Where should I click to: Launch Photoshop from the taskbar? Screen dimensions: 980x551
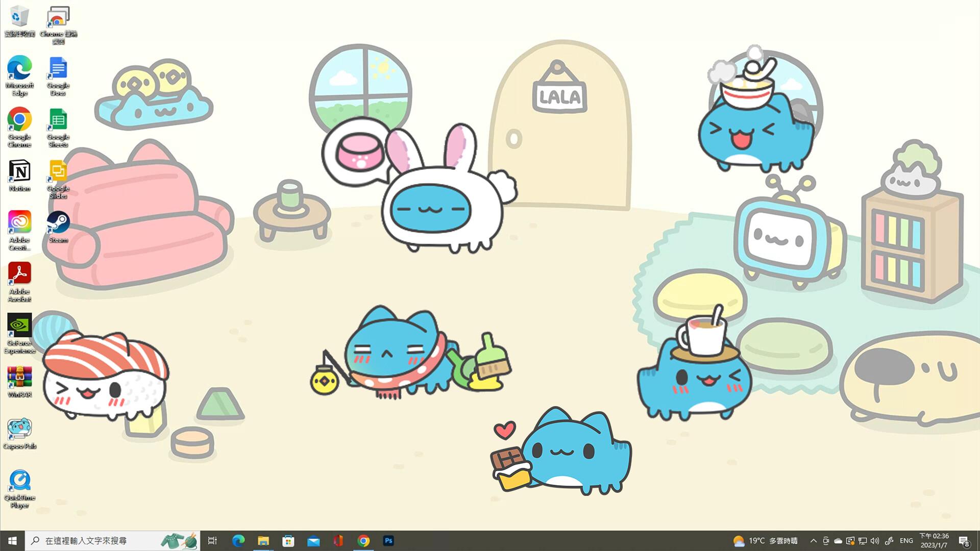pyautogui.click(x=388, y=540)
